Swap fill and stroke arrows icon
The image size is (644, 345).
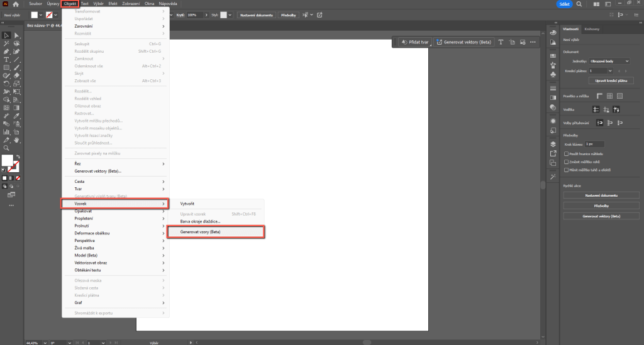[x=18, y=157]
